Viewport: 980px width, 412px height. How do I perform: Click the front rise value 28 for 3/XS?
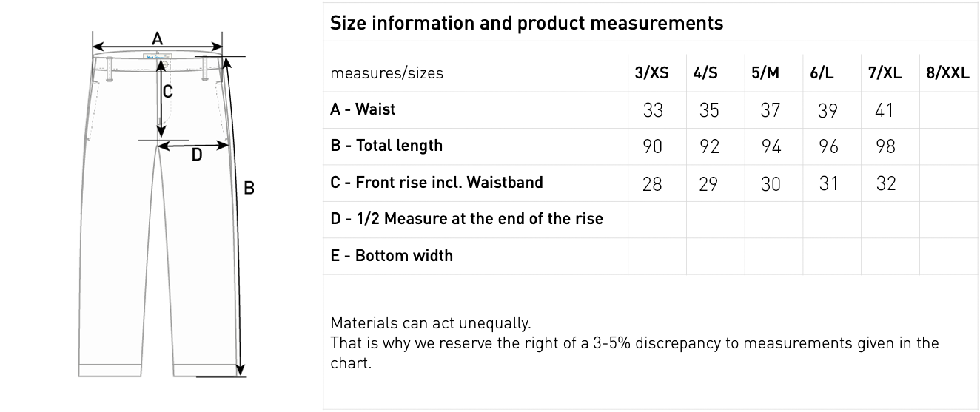(652, 183)
